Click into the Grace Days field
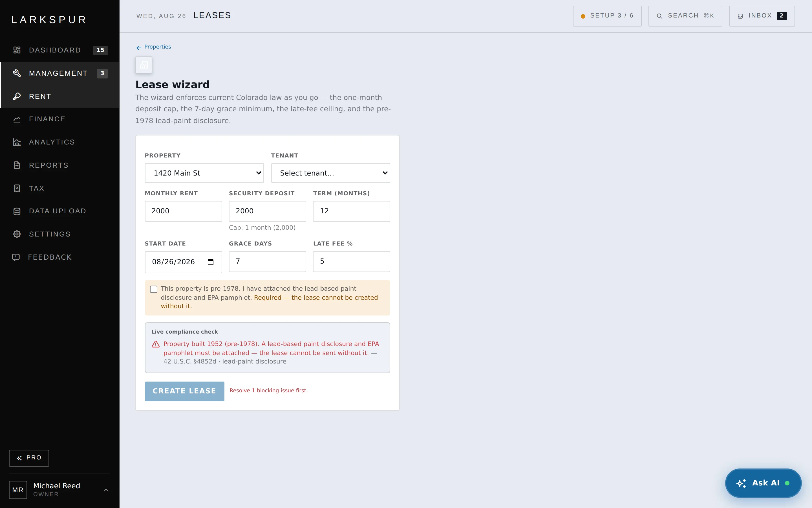 coord(267,261)
